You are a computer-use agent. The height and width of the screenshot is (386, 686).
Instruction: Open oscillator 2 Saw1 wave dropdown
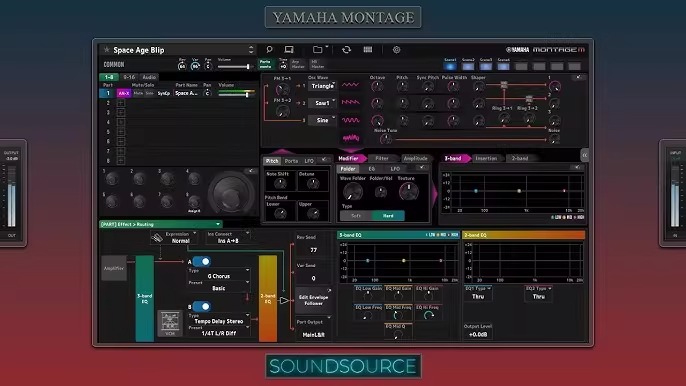[322, 103]
